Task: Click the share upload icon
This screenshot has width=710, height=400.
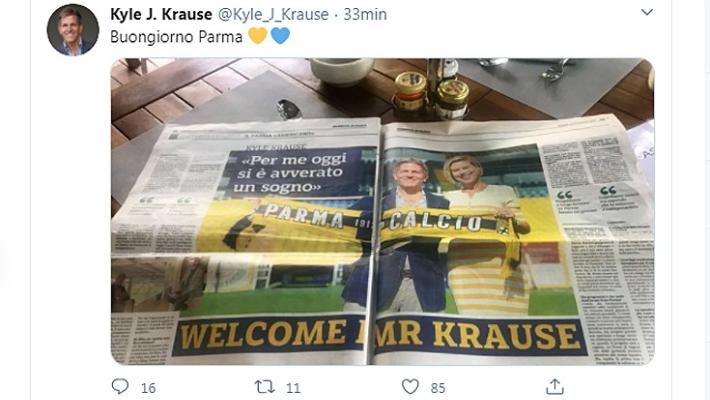Action: click(555, 386)
